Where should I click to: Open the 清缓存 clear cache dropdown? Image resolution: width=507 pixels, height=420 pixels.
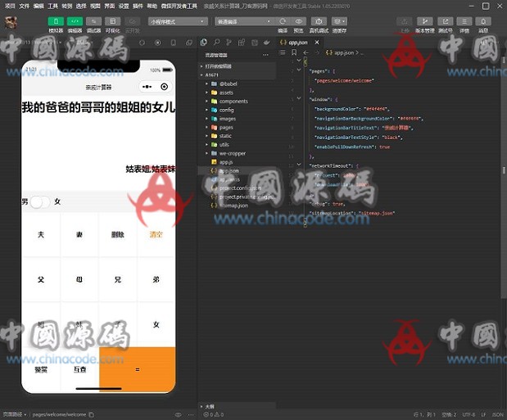[x=339, y=21]
